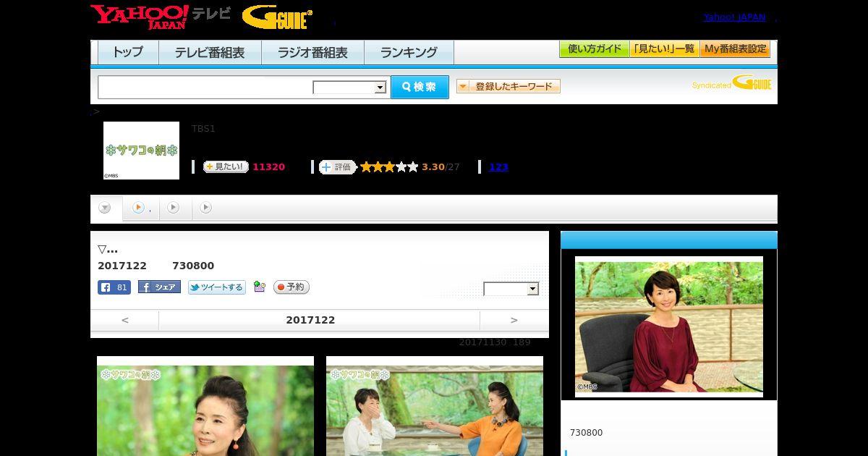Focus the program search input field
This screenshot has width=868, height=456.
click(205, 87)
